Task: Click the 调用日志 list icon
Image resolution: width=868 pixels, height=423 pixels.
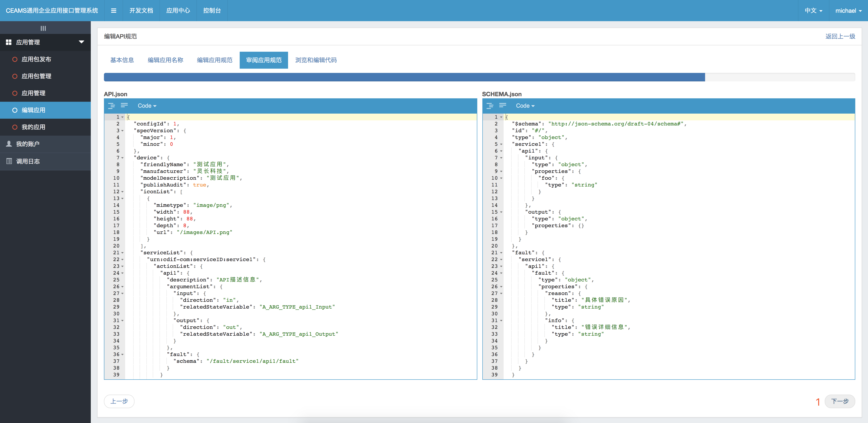Action: click(9, 161)
